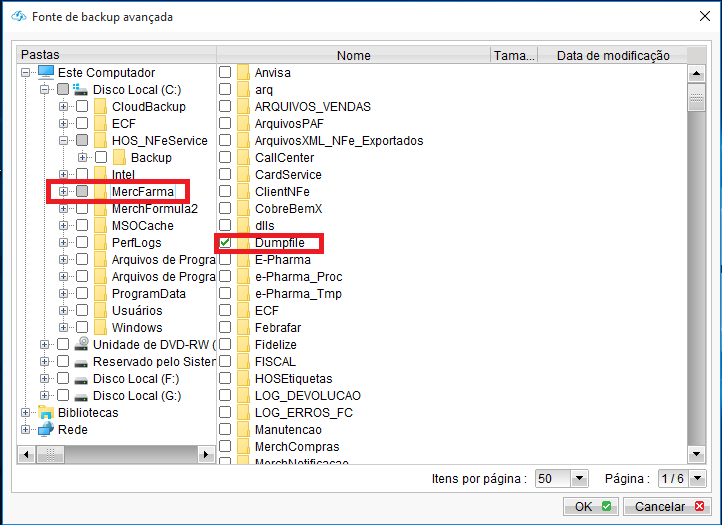Confirm with the OK button
722x525 pixels.
(590, 507)
